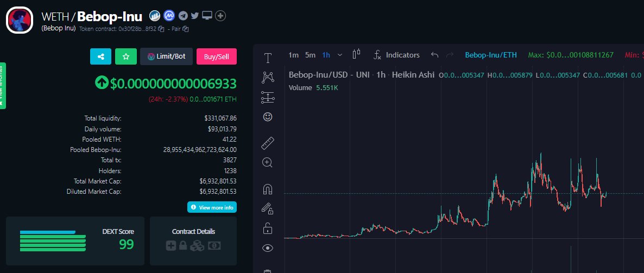Click the View more info button
The image size is (644, 273).
212,207
